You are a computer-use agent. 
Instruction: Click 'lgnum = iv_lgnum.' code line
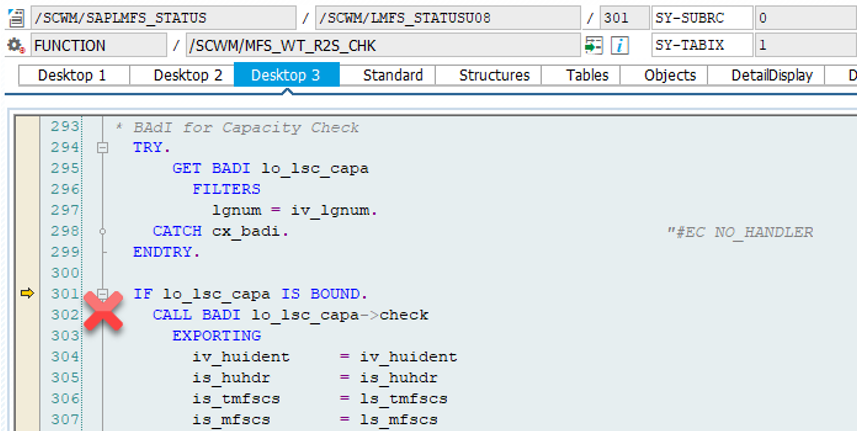[295, 210]
